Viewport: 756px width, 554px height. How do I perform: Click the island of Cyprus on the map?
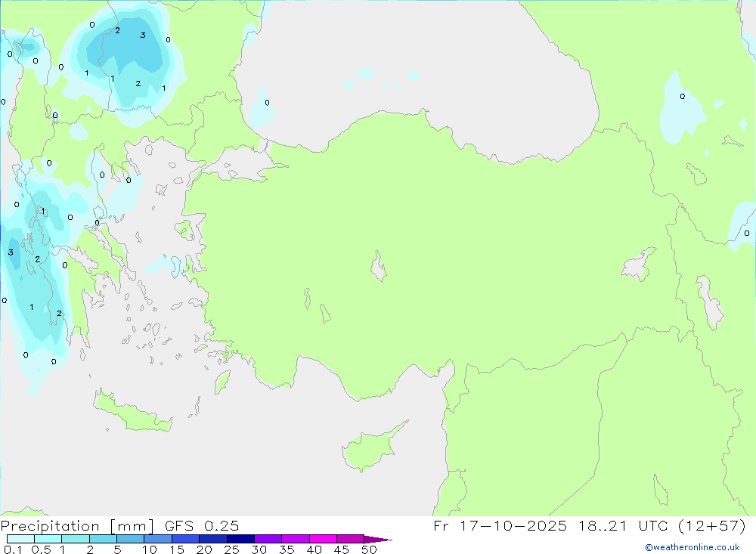[369, 450]
